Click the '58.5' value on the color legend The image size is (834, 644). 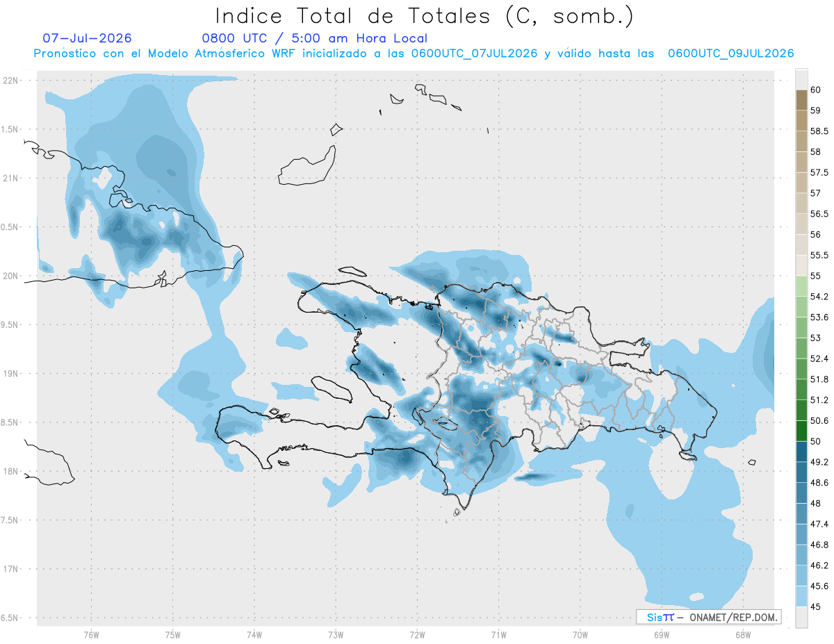819,131
